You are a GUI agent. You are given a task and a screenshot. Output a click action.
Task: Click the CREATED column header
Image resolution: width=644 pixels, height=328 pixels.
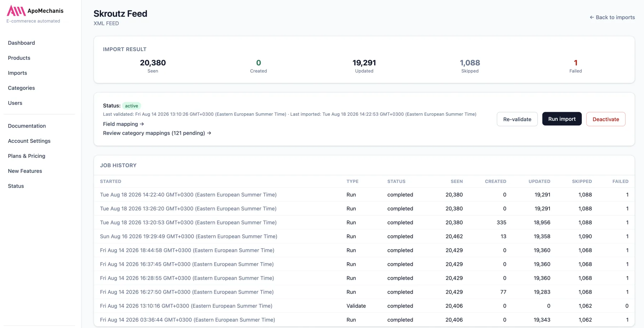(496, 182)
